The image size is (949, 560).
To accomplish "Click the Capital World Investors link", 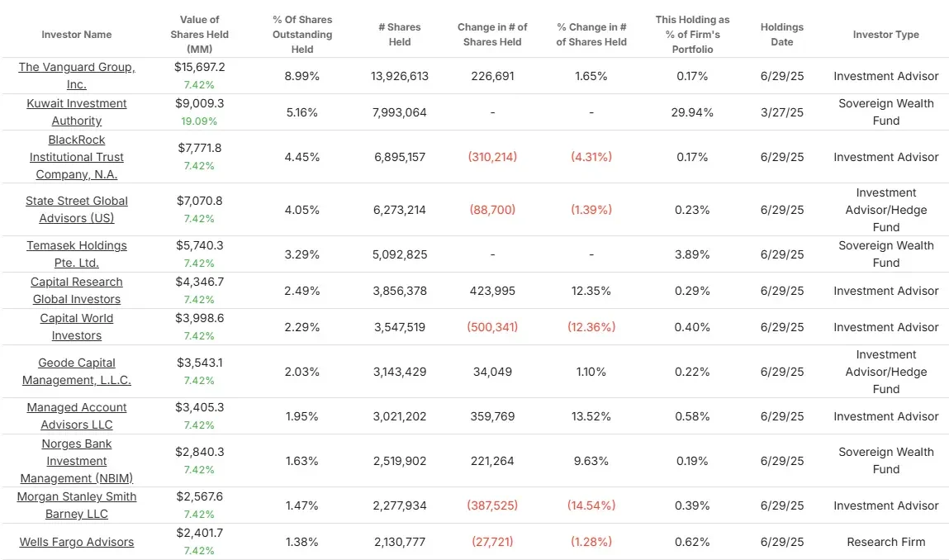I will point(77,327).
